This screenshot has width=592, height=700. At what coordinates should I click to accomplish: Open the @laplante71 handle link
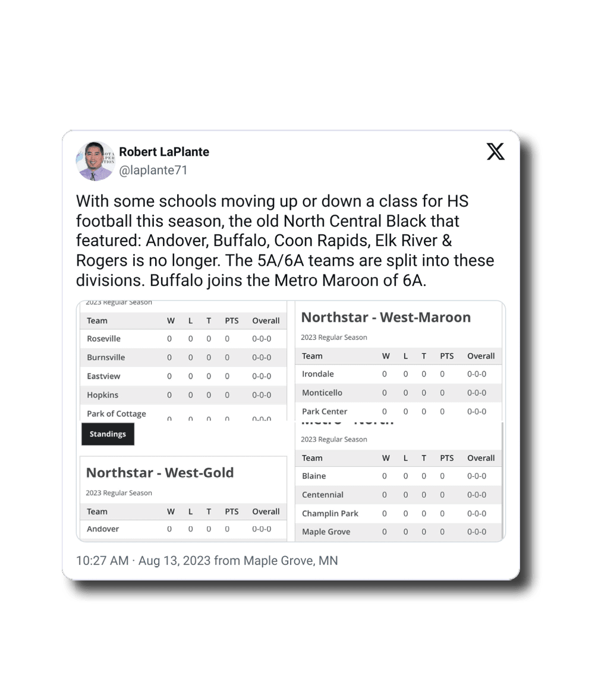point(153,170)
